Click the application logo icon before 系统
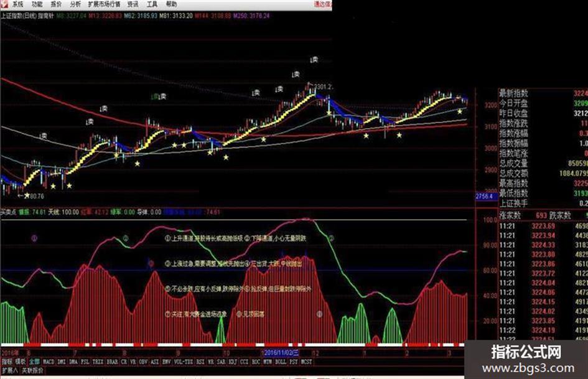The width and height of the screenshot is (588, 379). tap(4, 4)
